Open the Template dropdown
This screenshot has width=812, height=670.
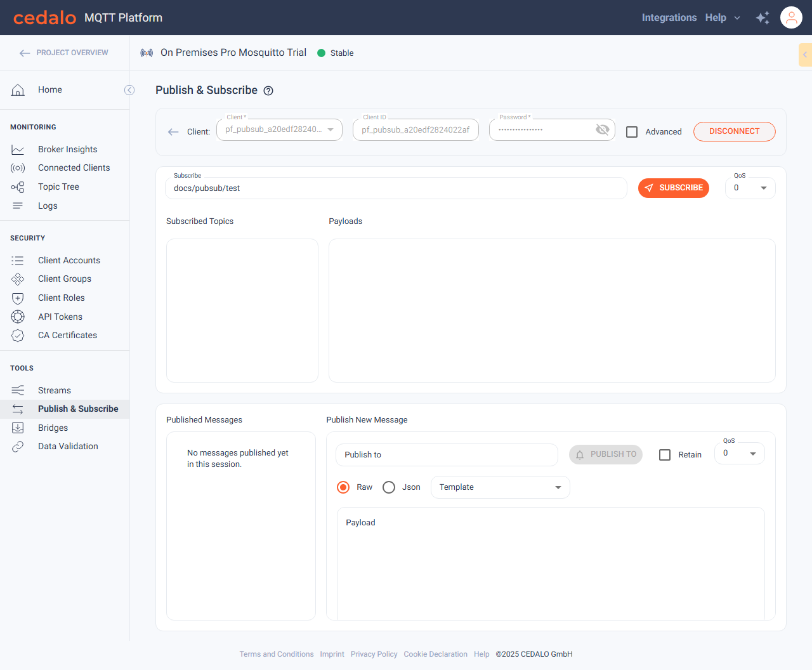click(x=501, y=487)
